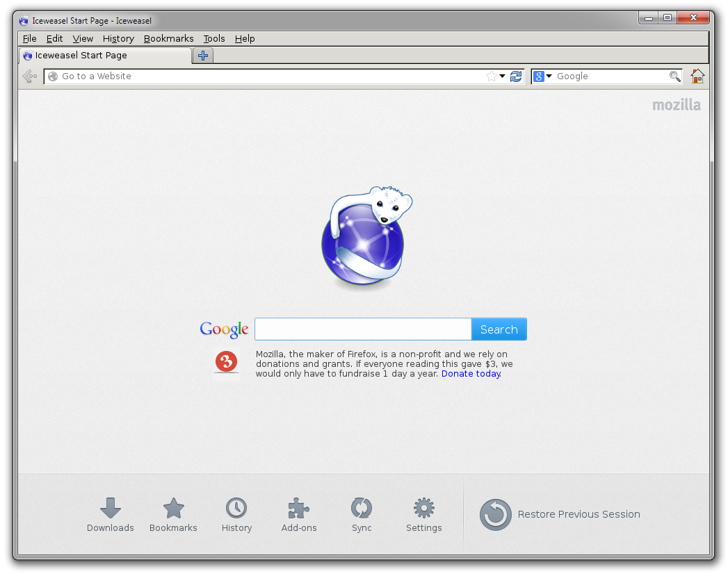Go to the home page icon
The height and width of the screenshot is (574, 728).
tap(697, 76)
